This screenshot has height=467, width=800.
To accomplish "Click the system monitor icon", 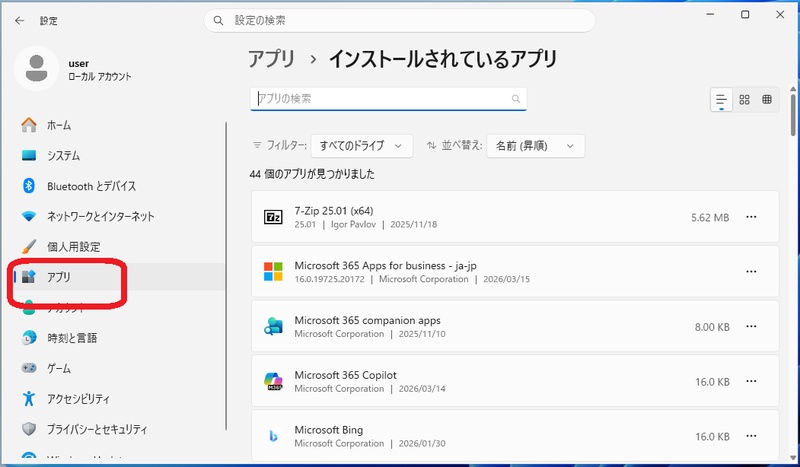I will [x=29, y=155].
